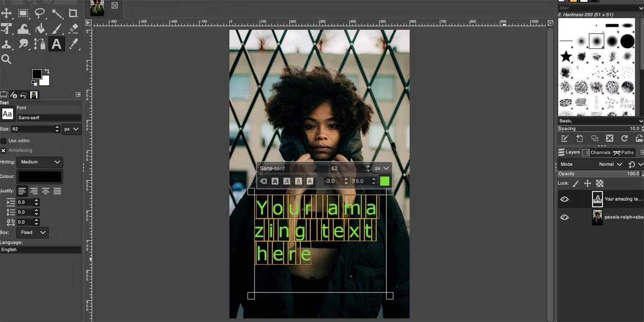This screenshot has width=644, height=322.
Task: Open the Undo History tab
Action: [x=23, y=95]
